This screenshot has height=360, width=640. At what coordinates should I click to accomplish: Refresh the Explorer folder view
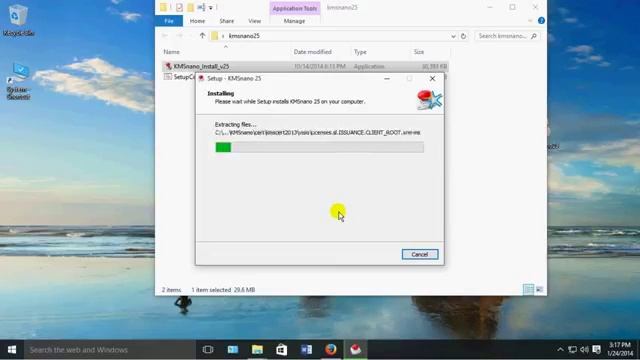(463, 36)
